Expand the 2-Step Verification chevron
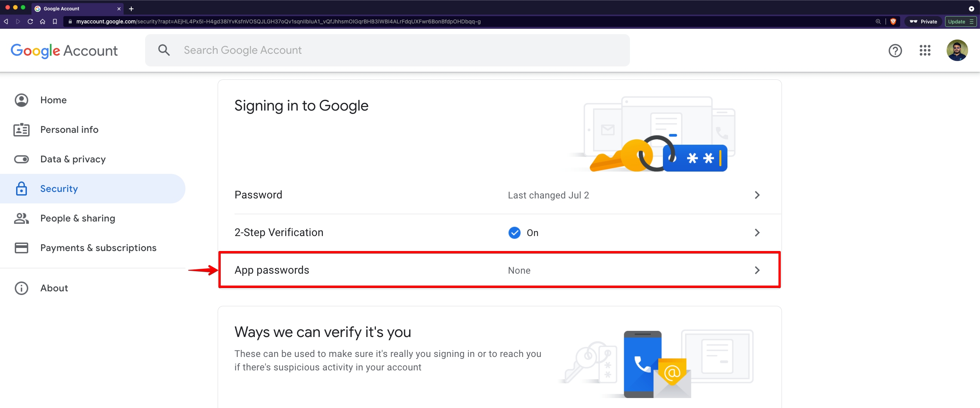980x408 pixels. click(x=757, y=233)
